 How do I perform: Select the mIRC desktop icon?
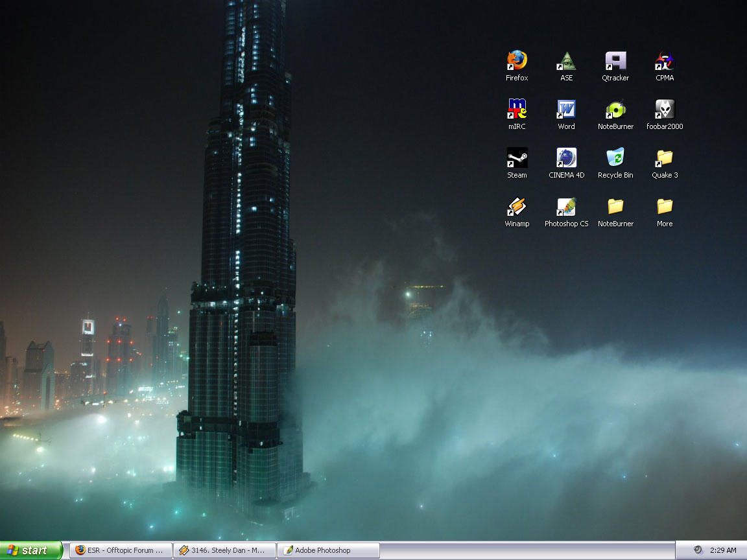coord(517,110)
